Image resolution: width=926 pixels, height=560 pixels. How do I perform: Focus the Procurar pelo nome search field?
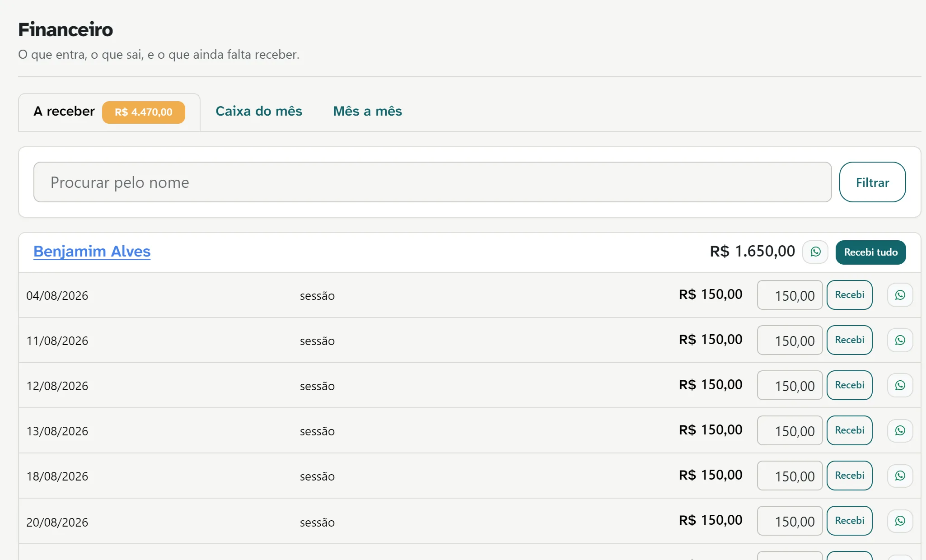tap(432, 182)
